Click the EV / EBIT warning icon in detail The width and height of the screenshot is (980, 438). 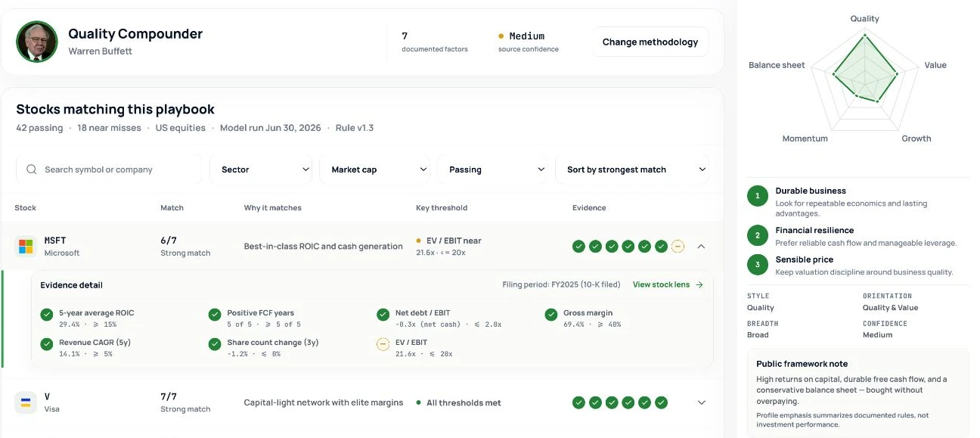(x=383, y=344)
